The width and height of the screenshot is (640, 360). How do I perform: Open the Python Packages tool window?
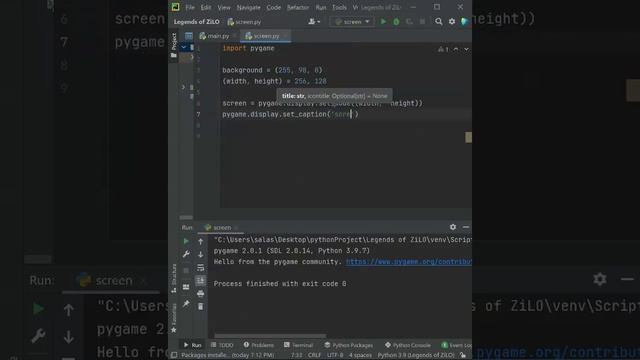click(x=349, y=345)
